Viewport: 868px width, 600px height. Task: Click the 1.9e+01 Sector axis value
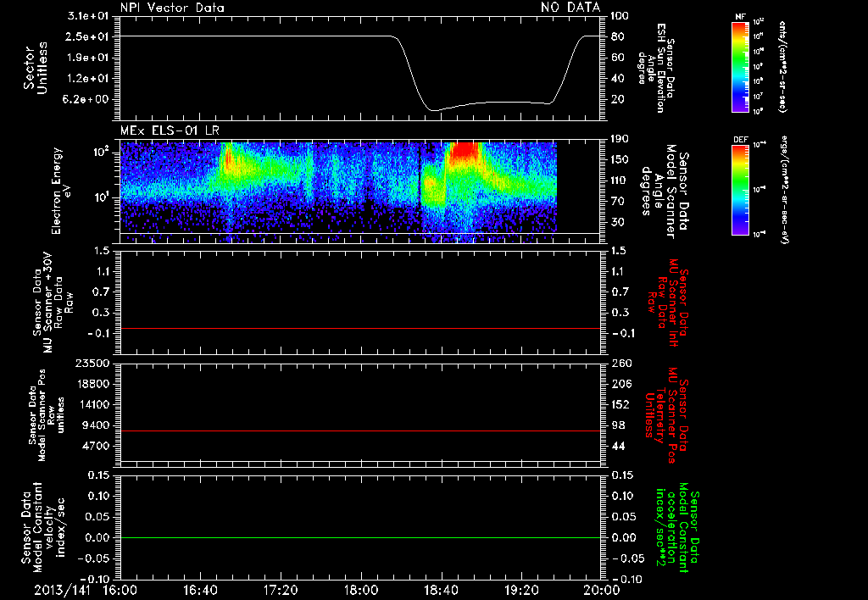88,58
